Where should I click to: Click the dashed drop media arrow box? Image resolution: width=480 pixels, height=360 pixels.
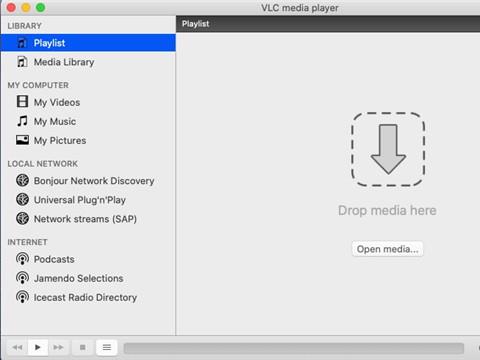[x=388, y=149]
